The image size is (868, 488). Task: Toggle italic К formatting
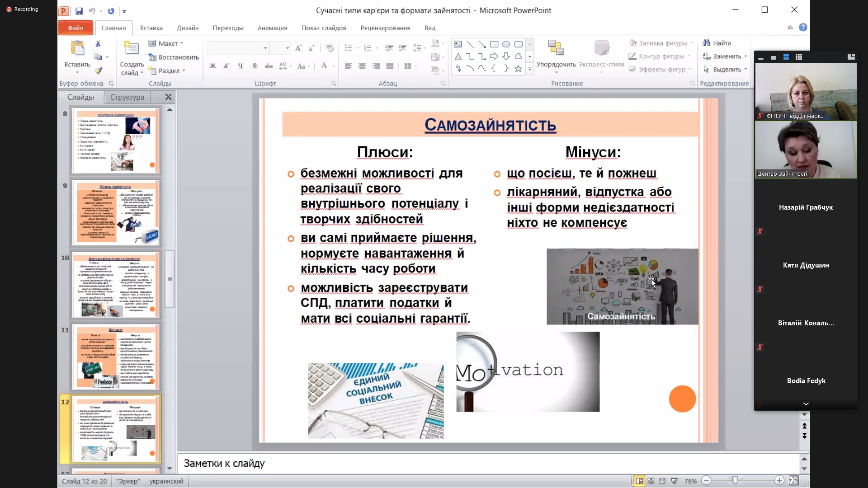point(226,66)
